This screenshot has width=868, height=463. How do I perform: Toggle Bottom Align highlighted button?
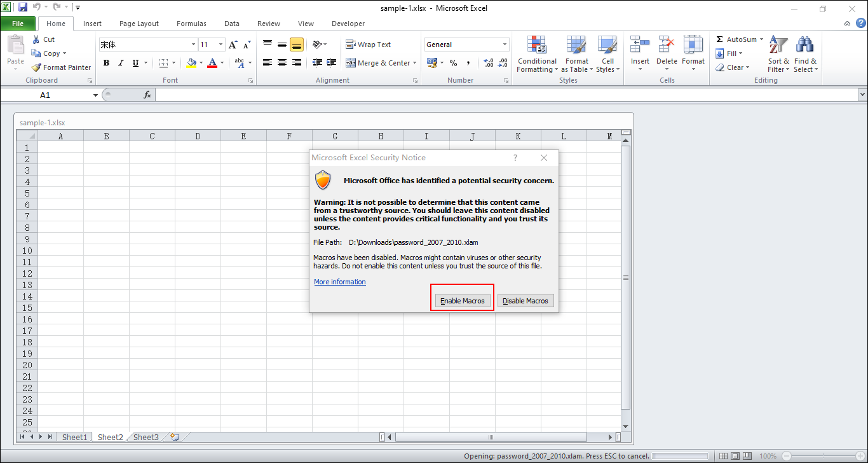tap(297, 45)
